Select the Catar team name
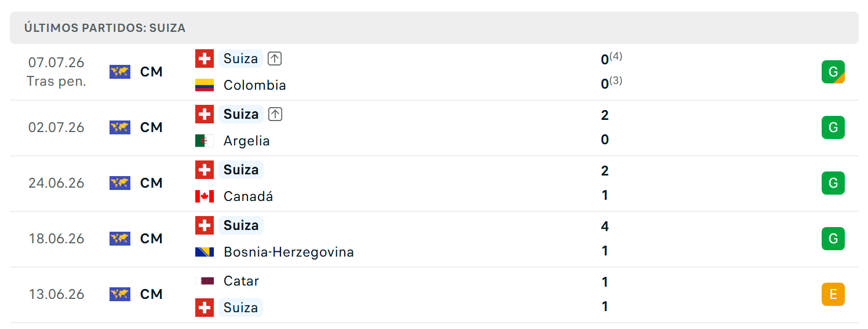The width and height of the screenshot is (868, 329). tap(241, 281)
